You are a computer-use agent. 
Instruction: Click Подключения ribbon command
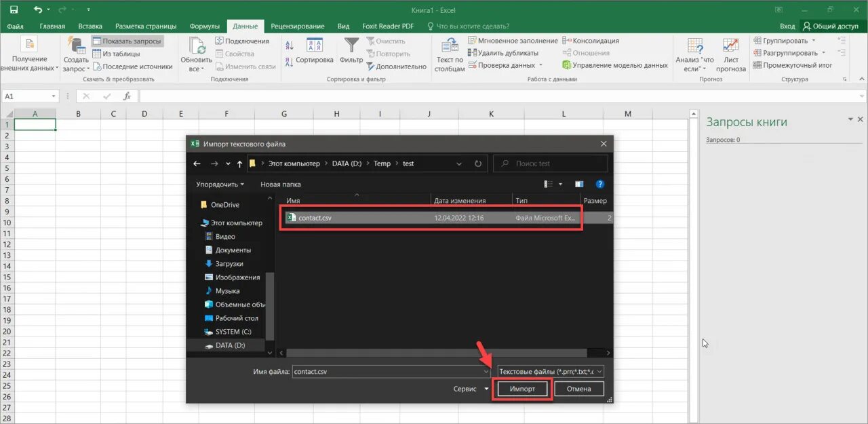click(x=242, y=41)
